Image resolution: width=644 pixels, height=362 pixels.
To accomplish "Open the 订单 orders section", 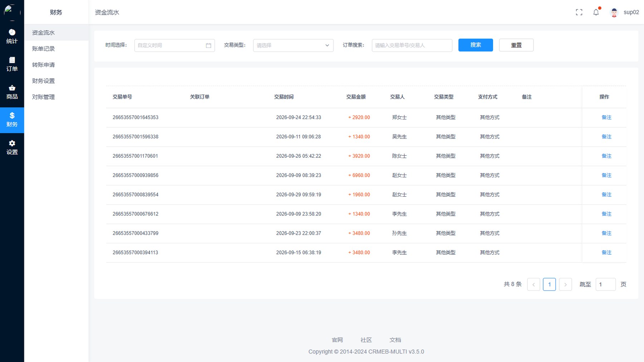I will (x=12, y=64).
